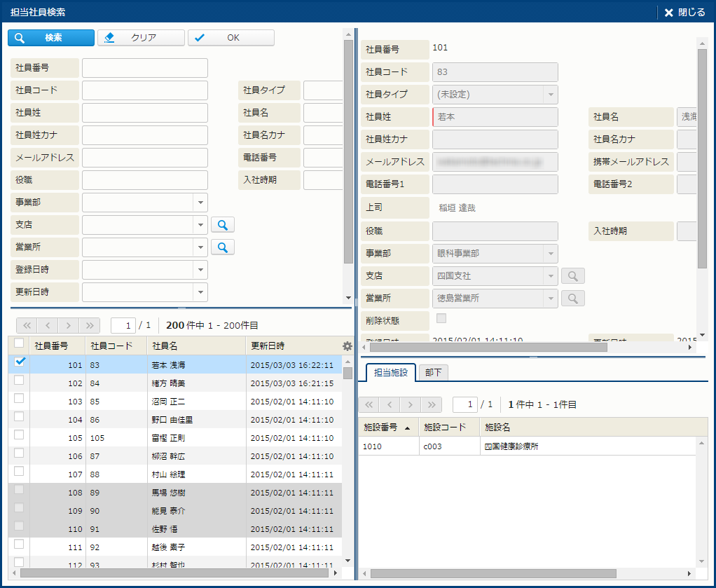Go to first page in employee list pager

point(27,325)
